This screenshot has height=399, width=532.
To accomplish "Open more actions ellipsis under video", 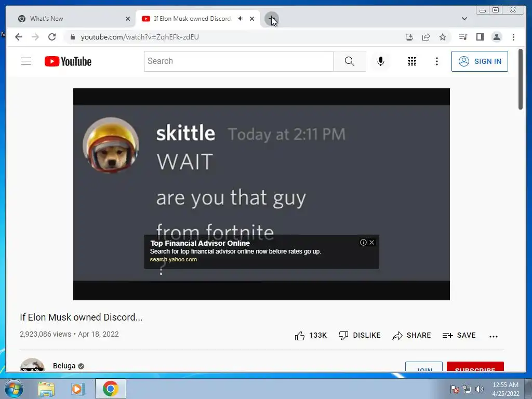I will point(494,336).
